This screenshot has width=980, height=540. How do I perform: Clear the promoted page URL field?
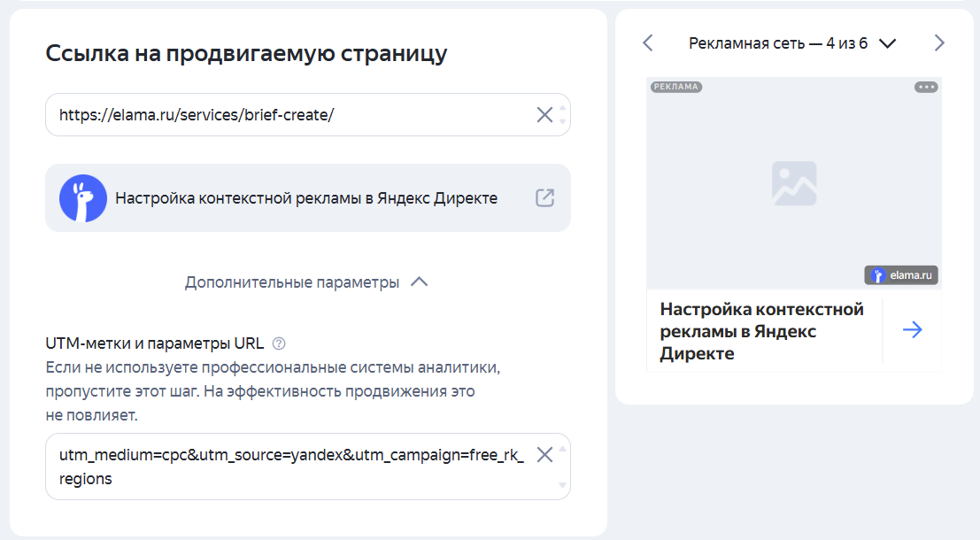pyautogui.click(x=544, y=115)
